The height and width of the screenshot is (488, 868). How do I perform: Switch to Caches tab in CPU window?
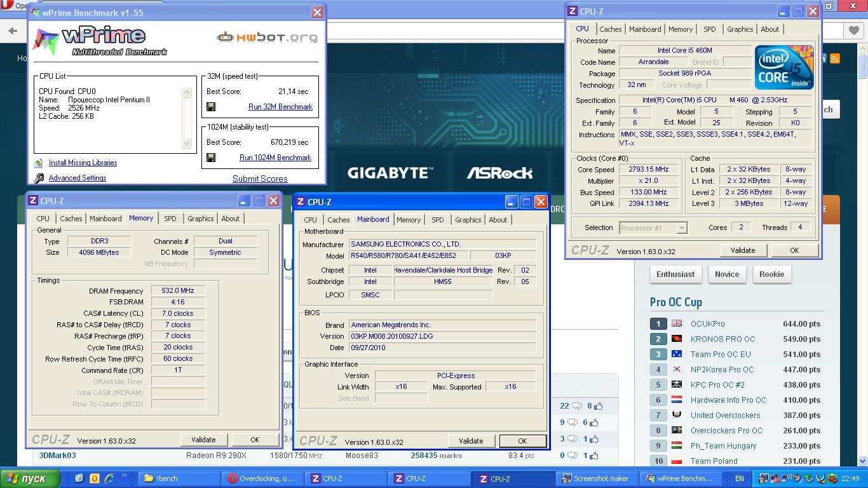pyautogui.click(x=611, y=29)
